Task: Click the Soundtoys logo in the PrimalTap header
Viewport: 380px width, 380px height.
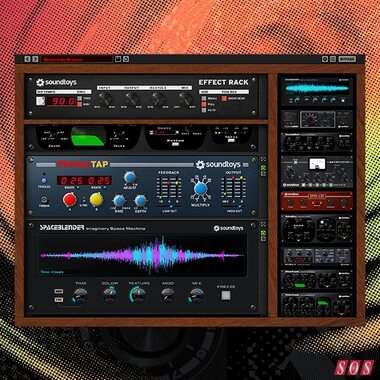Action: click(x=219, y=165)
